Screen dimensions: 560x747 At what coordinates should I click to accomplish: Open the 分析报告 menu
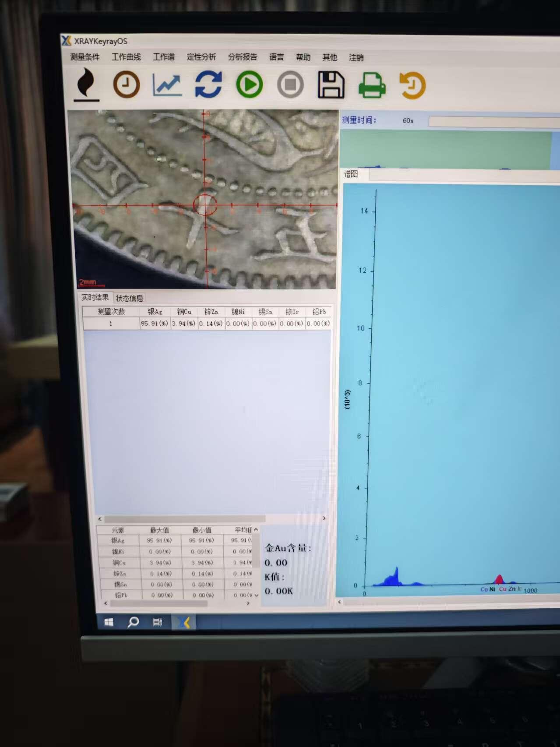(x=242, y=57)
